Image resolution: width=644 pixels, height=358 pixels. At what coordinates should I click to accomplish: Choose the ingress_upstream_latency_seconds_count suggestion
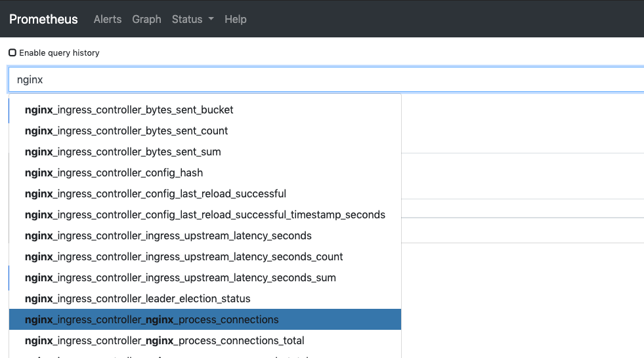(x=184, y=256)
